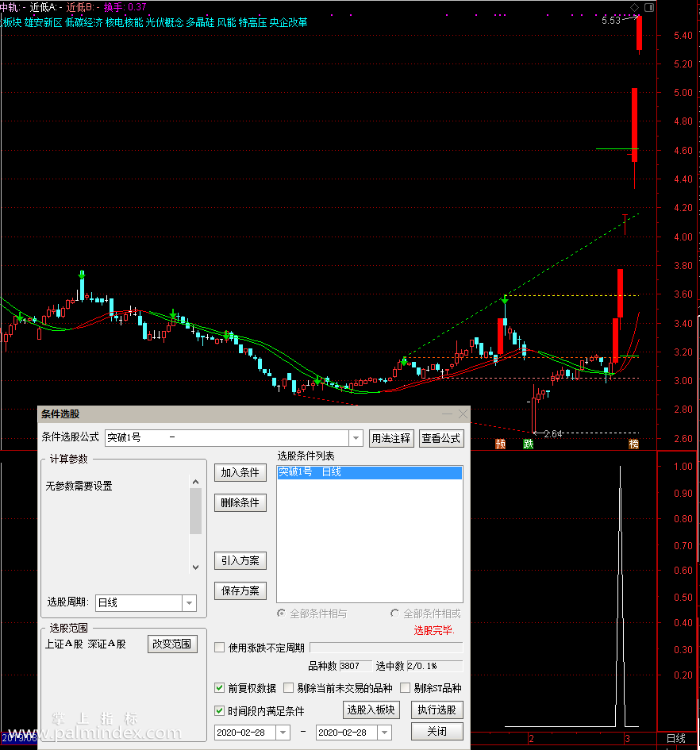Run the screen with 执行选股 button
Viewport: 700px width, 750px height.
(x=437, y=710)
